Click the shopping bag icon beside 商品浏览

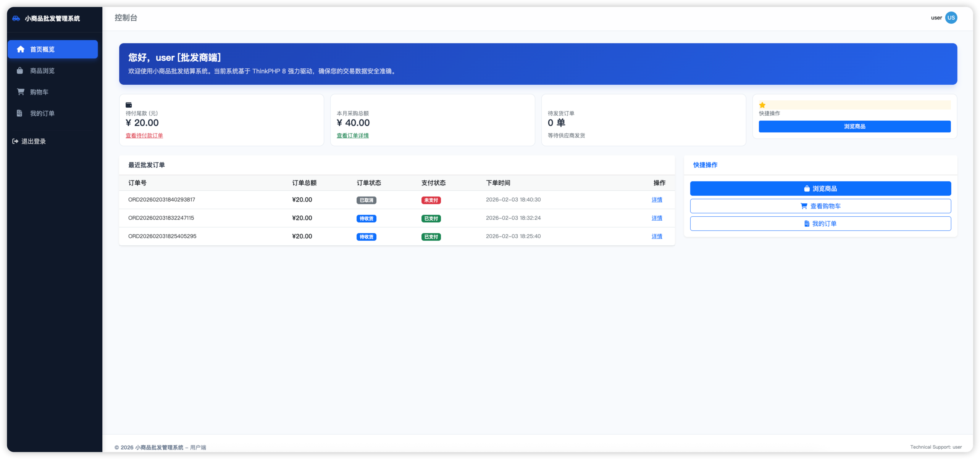[20, 71]
